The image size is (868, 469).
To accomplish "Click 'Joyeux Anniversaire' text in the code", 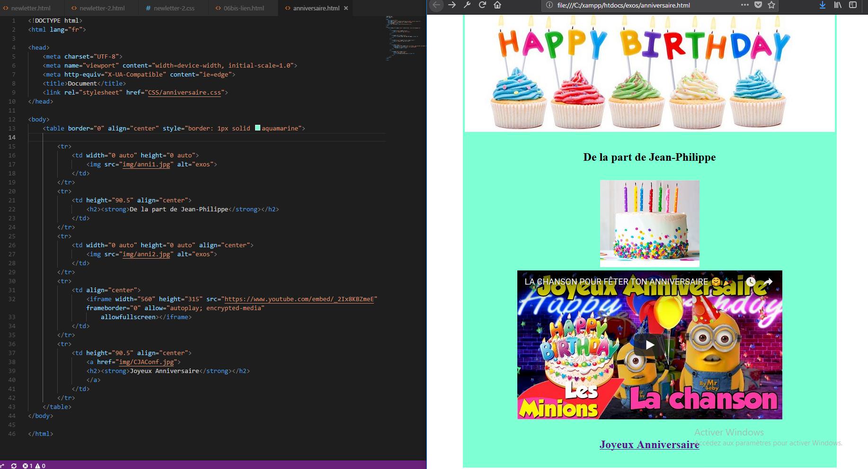I will [164, 371].
